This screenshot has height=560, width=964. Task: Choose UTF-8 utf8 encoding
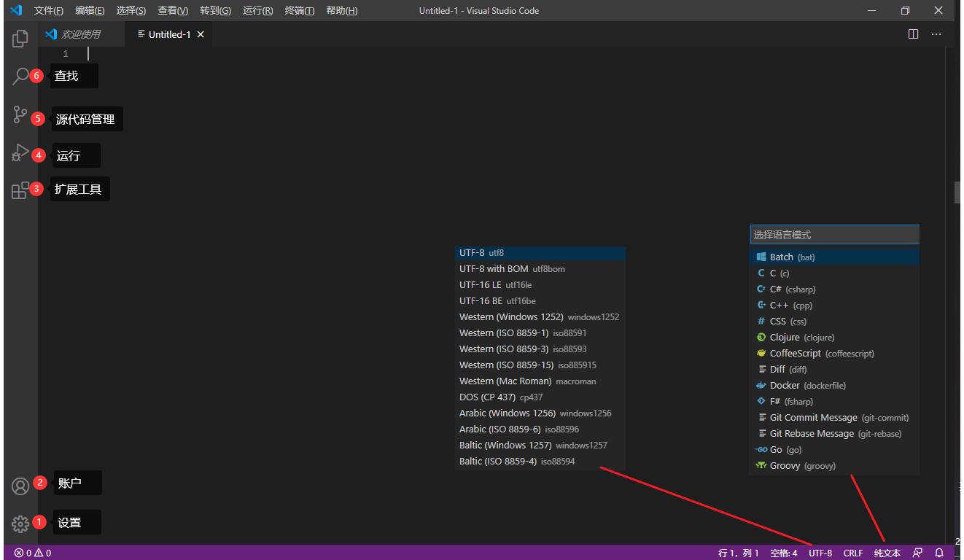pos(540,253)
